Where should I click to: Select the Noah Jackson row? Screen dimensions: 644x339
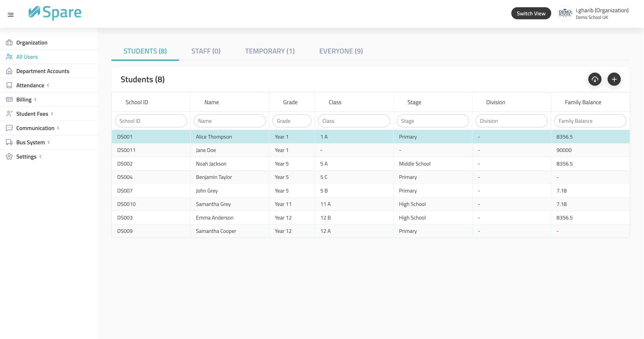(x=370, y=164)
